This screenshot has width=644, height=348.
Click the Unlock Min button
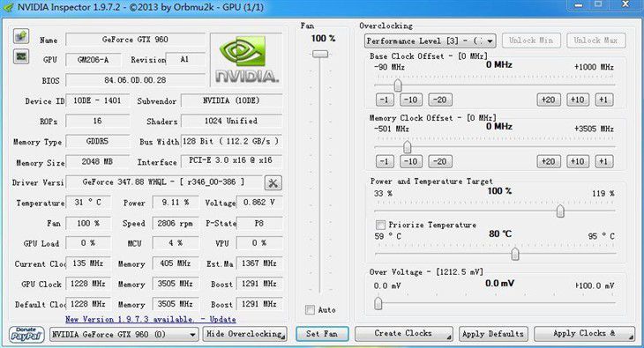531,41
